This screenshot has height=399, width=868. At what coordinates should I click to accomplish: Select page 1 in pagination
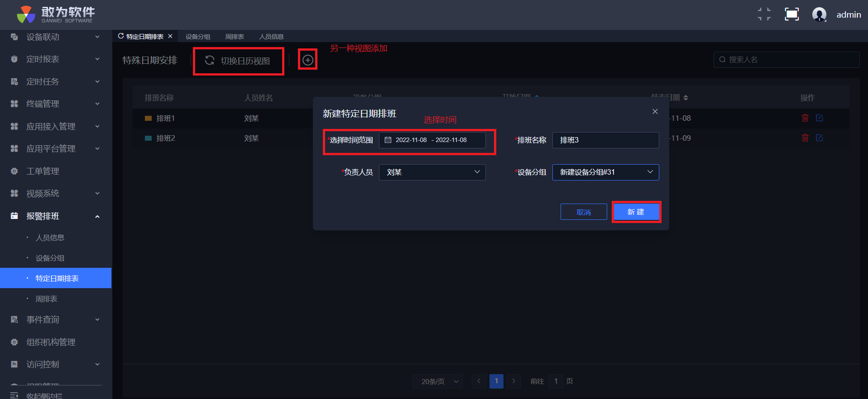coord(496,381)
